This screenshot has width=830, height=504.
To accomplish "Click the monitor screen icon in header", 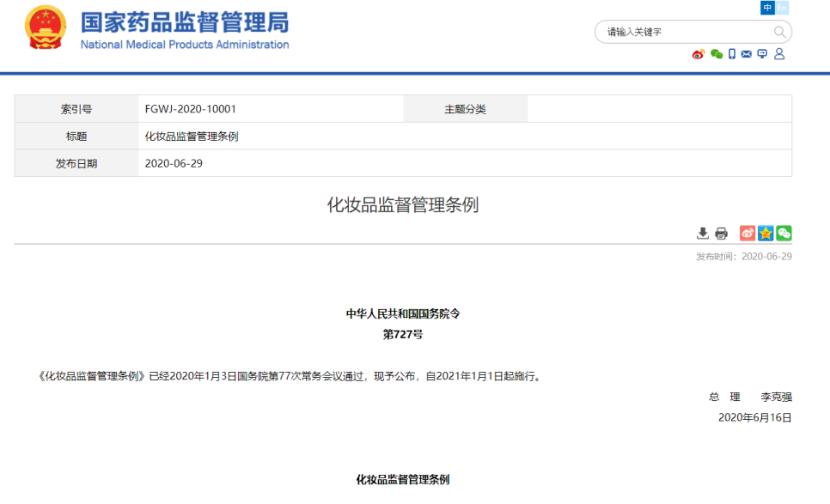I will coord(762,54).
